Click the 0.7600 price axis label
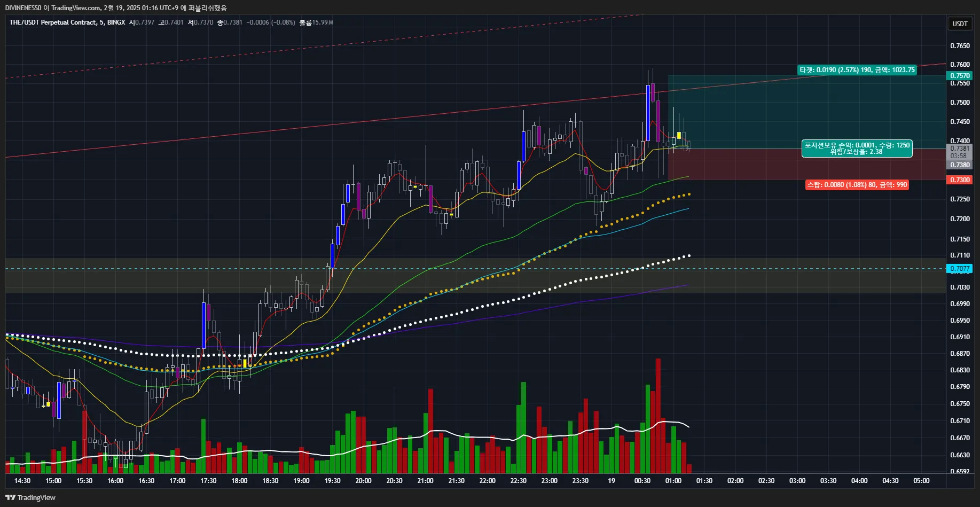The height and width of the screenshot is (507, 980). coord(960,65)
